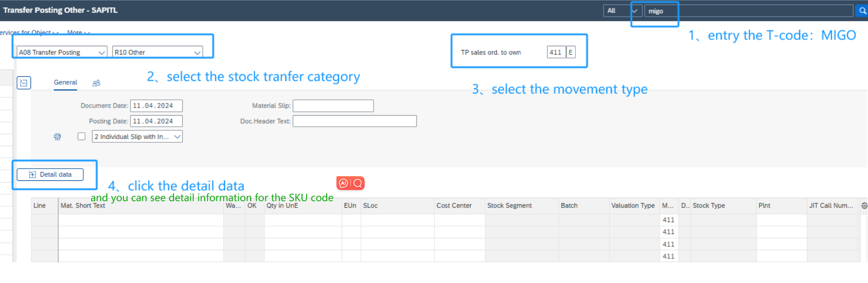Click the Material Slip input field
This screenshot has width=868, height=283.
click(x=333, y=106)
